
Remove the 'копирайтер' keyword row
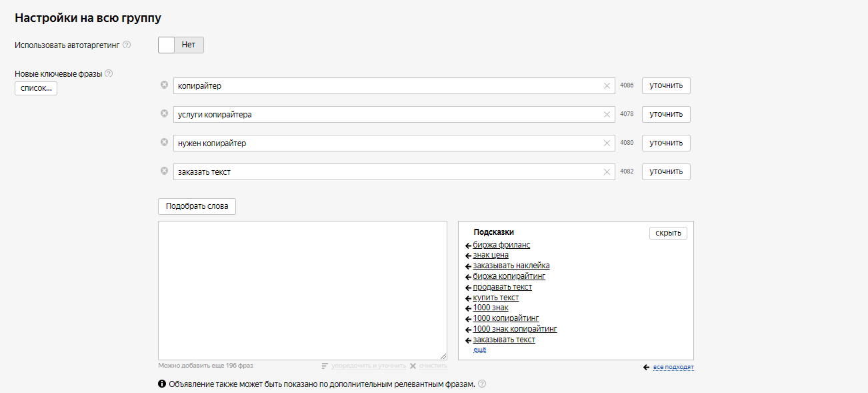164,85
